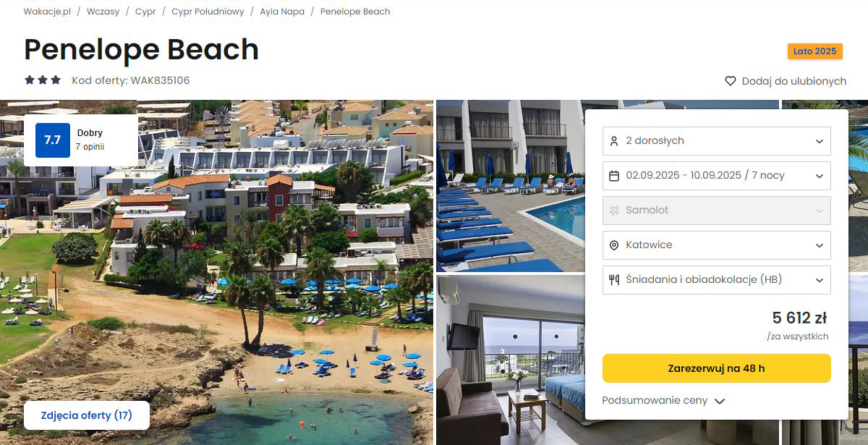
Task: Open the 2 dorosłych guests dropdown
Action: pos(717,141)
